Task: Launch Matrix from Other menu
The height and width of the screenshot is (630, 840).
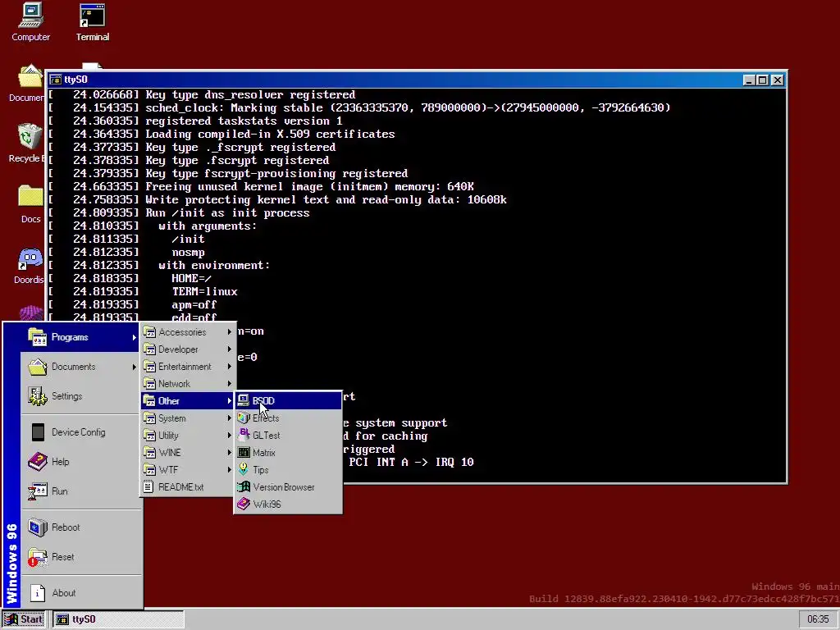Action: click(288, 452)
